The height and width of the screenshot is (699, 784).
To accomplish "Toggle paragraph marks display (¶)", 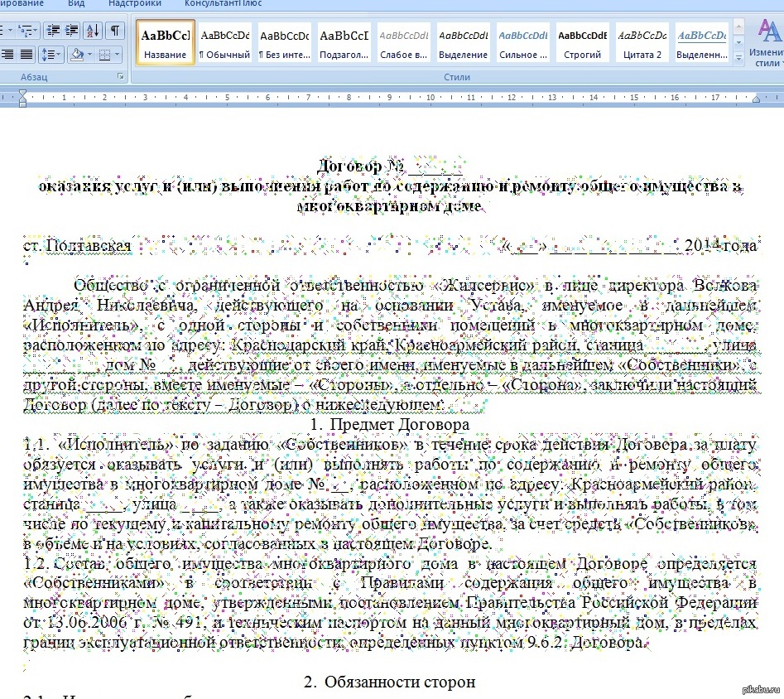I will 115,31.
